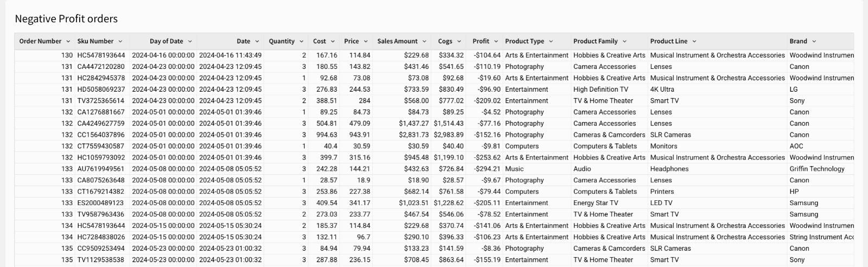The width and height of the screenshot is (868, 267).
Task: Select SKU cell HC5478193644 in order 130
Action: pos(101,55)
